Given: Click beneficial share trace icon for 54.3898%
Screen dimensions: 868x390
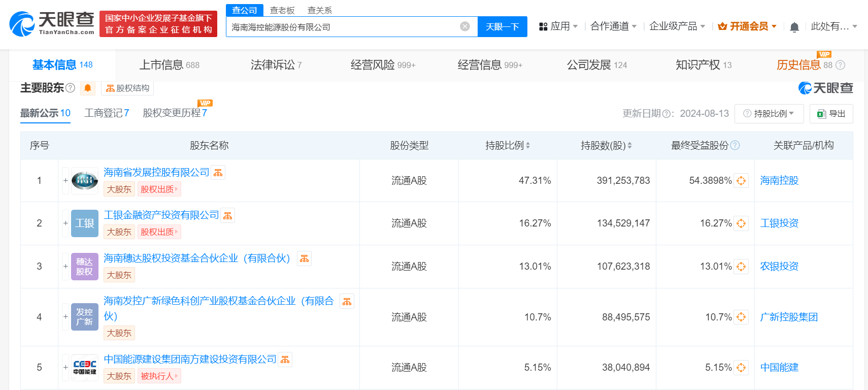Looking at the screenshot, I should click(x=741, y=181).
